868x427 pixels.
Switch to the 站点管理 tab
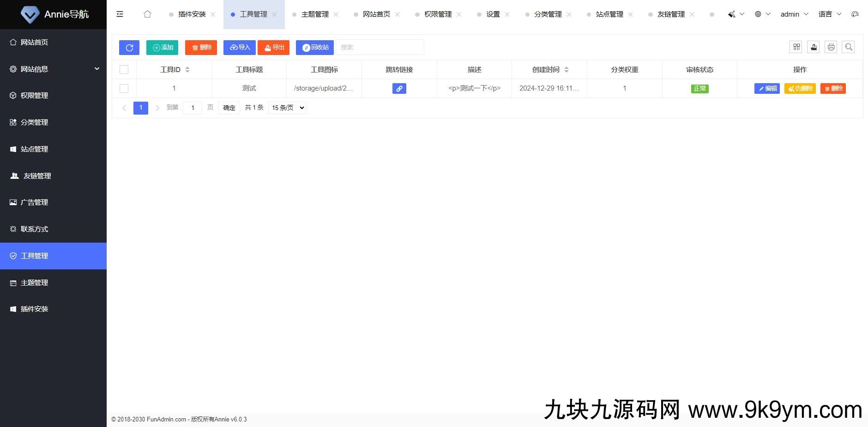coord(609,14)
